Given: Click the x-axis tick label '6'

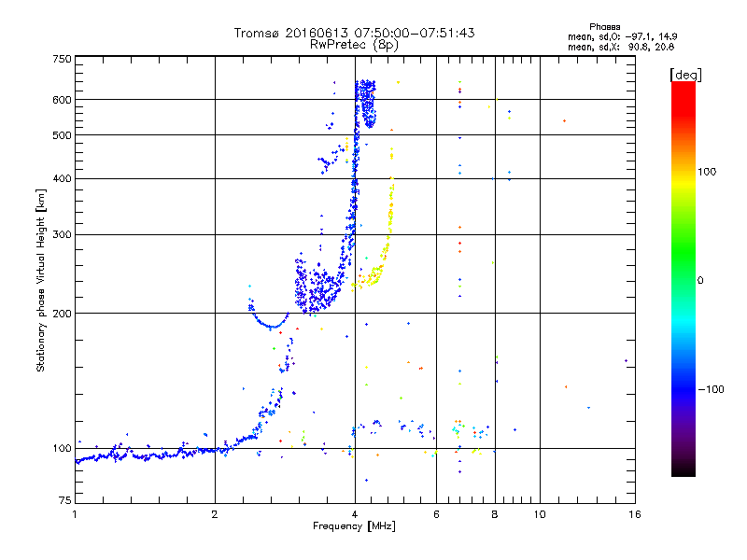Looking at the screenshot, I should (436, 514).
